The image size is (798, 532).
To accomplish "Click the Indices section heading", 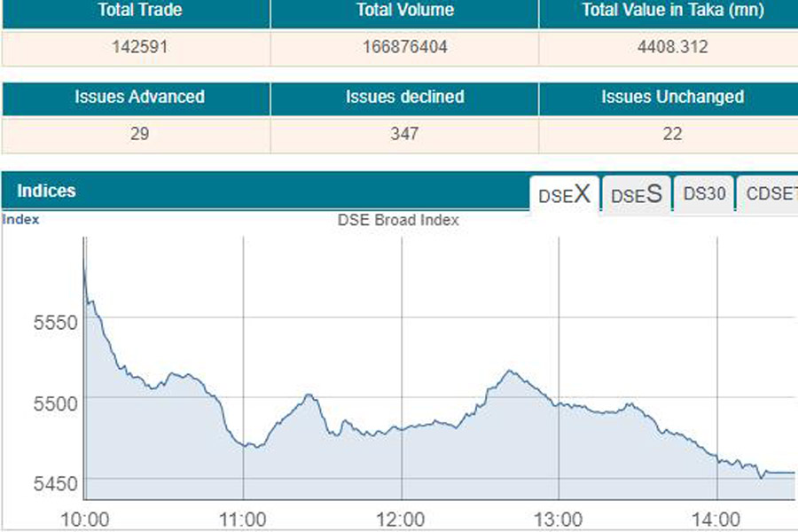I will point(46,191).
